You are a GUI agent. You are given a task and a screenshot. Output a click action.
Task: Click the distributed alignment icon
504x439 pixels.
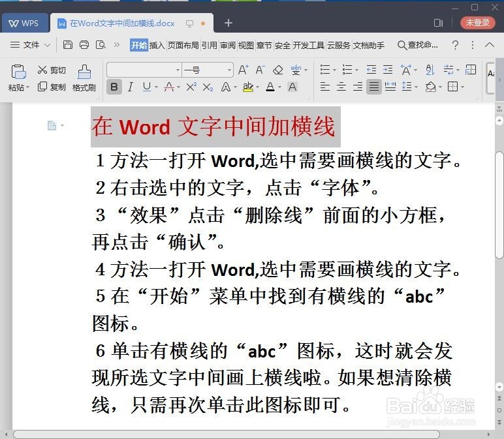tap(390, 86)
